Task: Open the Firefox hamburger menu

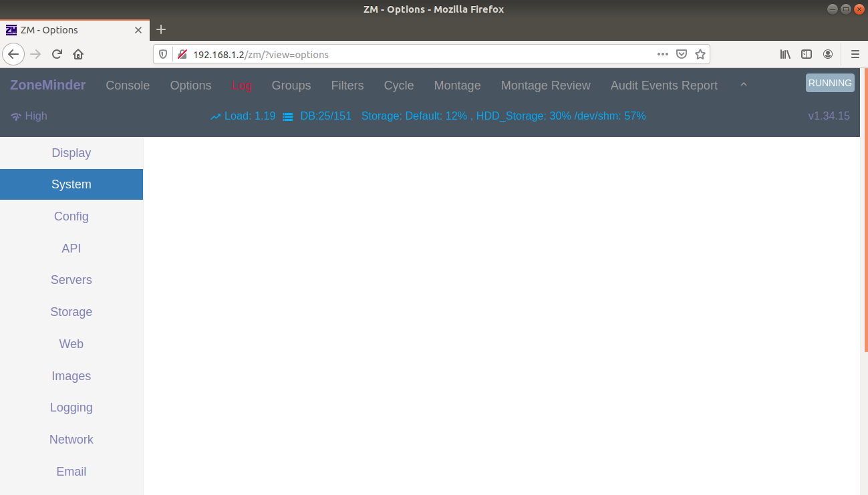Action: tap(855, 54)
